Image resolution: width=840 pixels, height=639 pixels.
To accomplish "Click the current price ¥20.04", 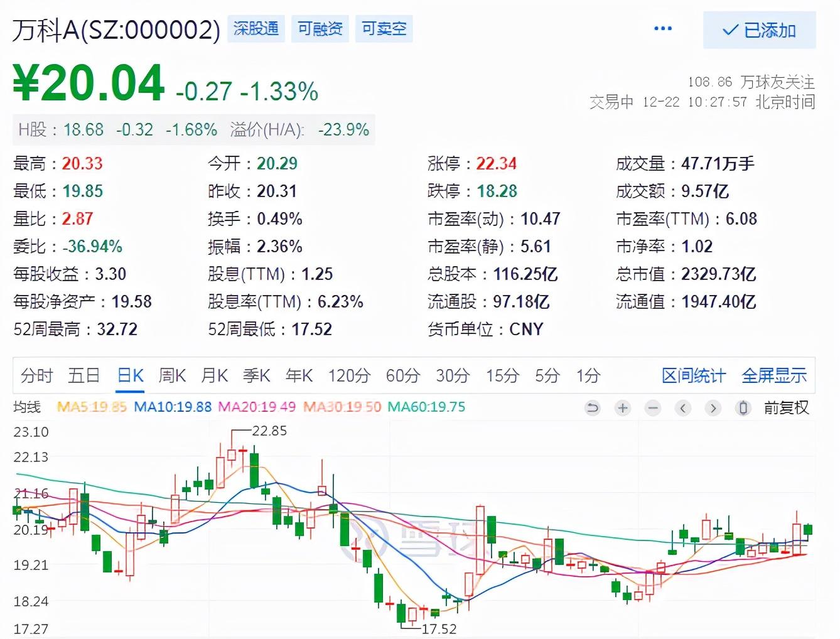I will click(x=89, y=83).
